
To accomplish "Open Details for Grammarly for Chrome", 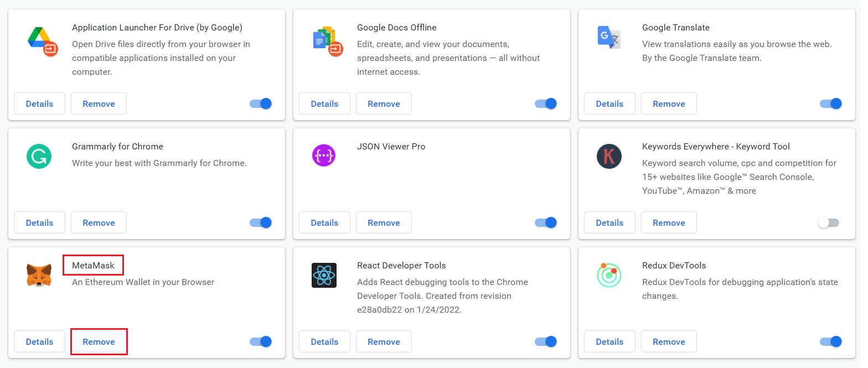I will [x=39, y=222].
